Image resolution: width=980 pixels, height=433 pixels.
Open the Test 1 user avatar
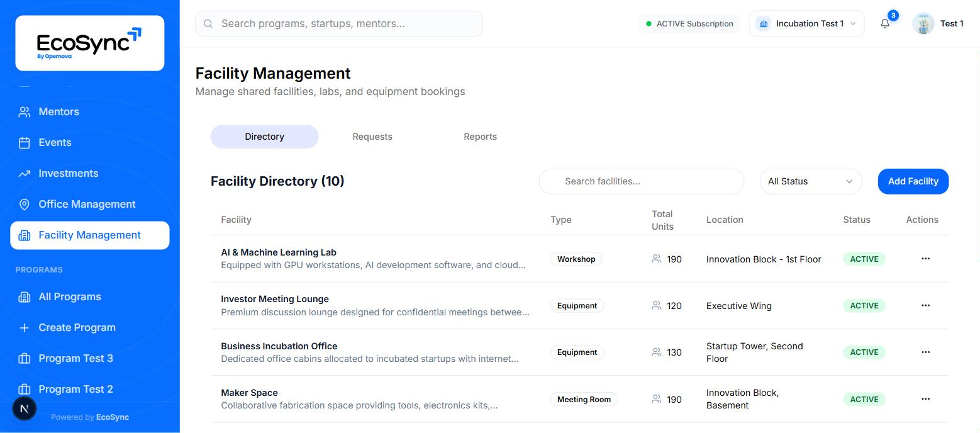point(923,24)
